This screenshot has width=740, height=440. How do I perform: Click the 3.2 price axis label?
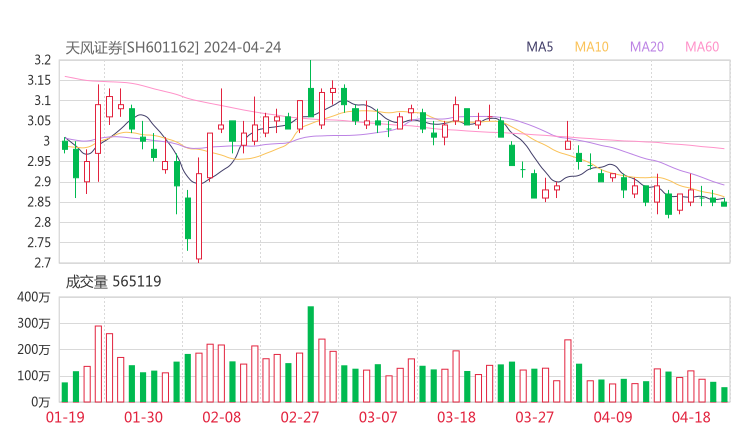click(x=42, y=60)
